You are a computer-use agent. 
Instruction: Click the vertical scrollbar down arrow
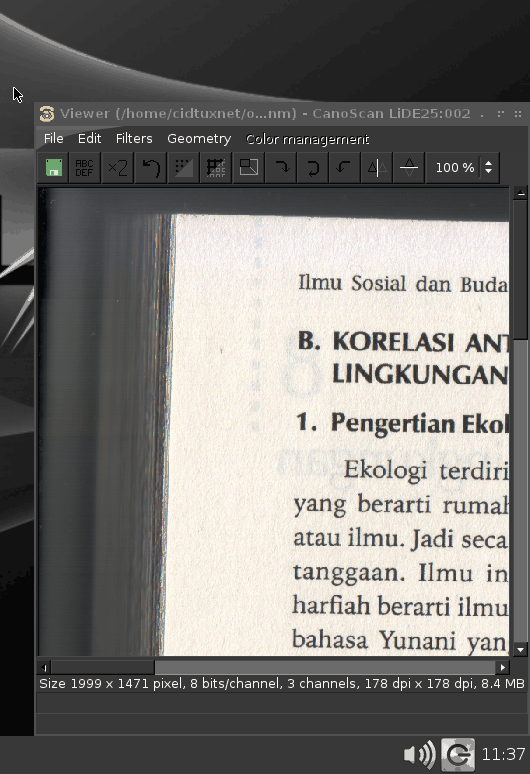[520, 650]
